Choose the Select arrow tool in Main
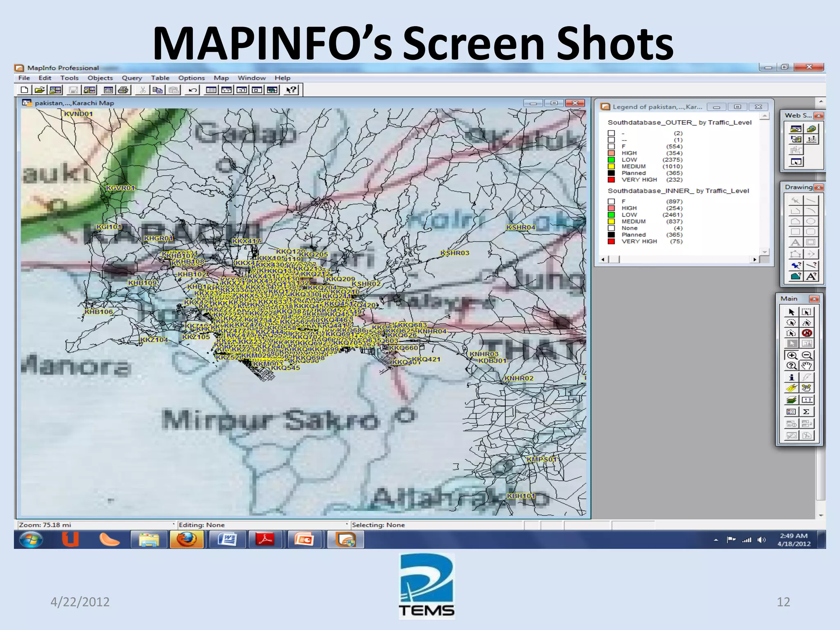Viewport: 840px width, 630px height. click(792, 312)
